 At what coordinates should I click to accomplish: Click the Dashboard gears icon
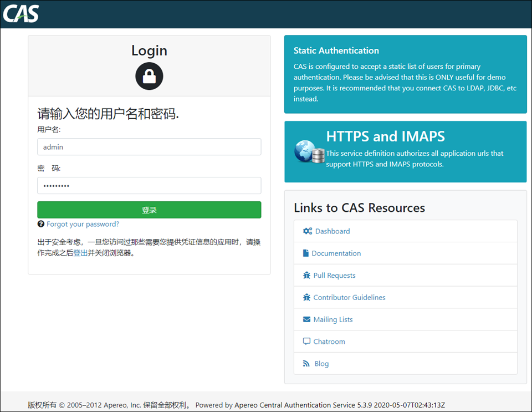click(x=308, y=231)
